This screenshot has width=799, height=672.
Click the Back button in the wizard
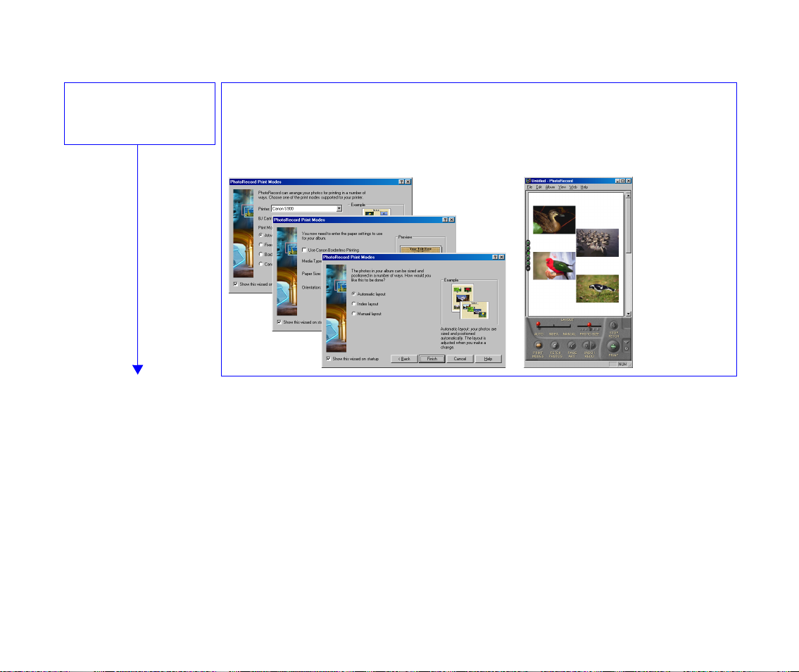click(403, 359)
